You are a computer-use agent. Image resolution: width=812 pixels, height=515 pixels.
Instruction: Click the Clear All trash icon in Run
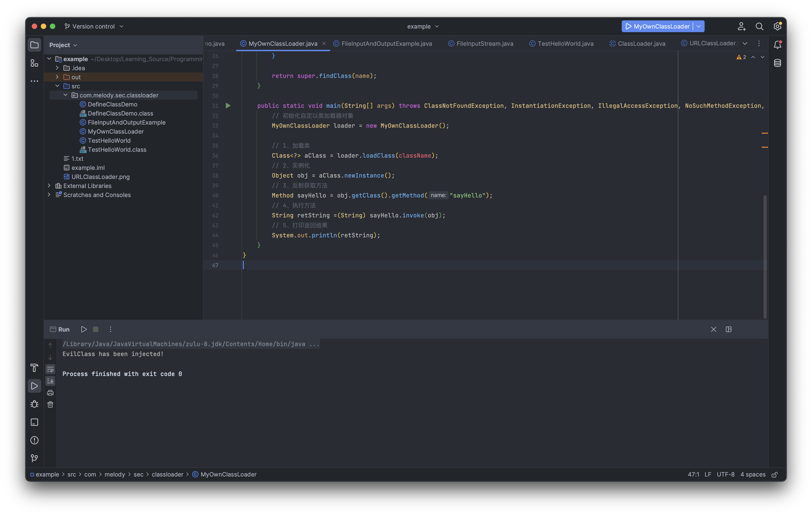click(50, 404)
